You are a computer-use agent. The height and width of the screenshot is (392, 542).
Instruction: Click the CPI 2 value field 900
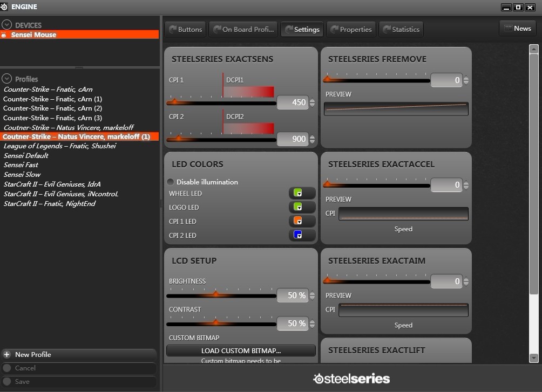coord(293,139)
